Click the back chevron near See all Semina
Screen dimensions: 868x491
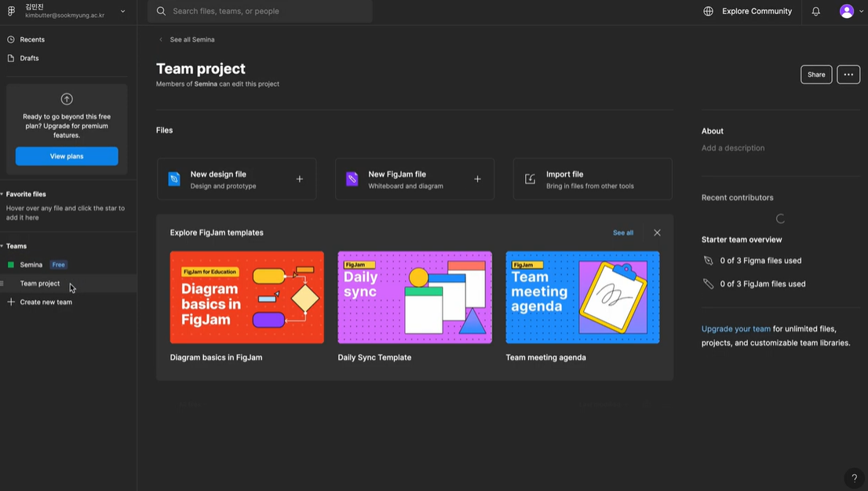point(161,39)
